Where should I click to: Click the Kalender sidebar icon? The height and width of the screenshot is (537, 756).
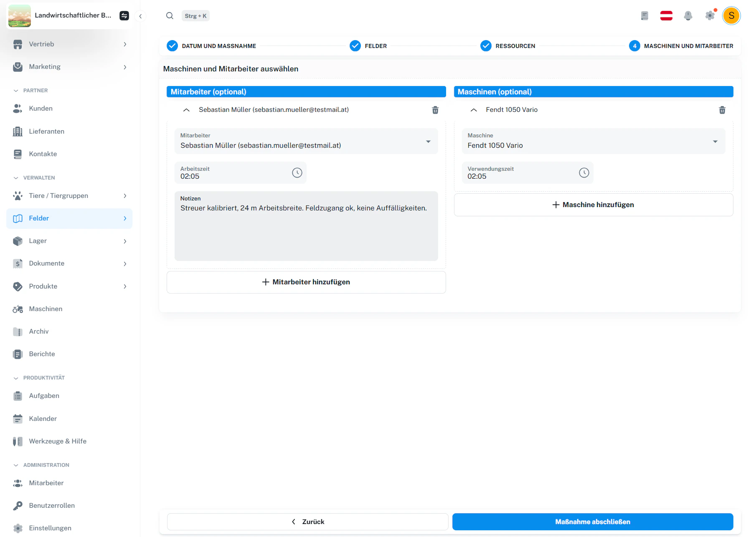click(18, 419)
